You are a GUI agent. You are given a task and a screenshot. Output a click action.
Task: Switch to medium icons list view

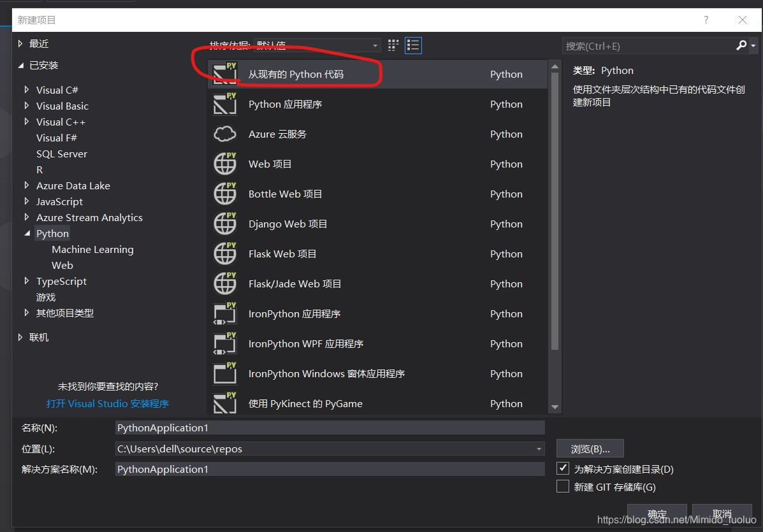tap(413, 46)
